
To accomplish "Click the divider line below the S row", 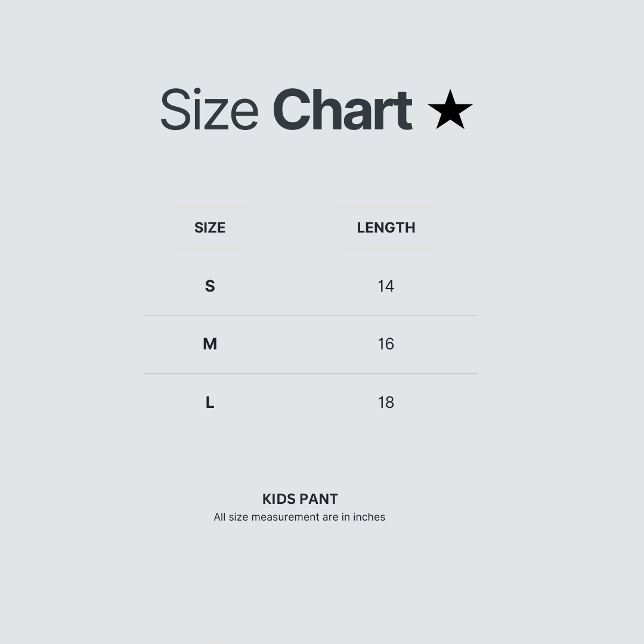I will click(x=310, y=315).
